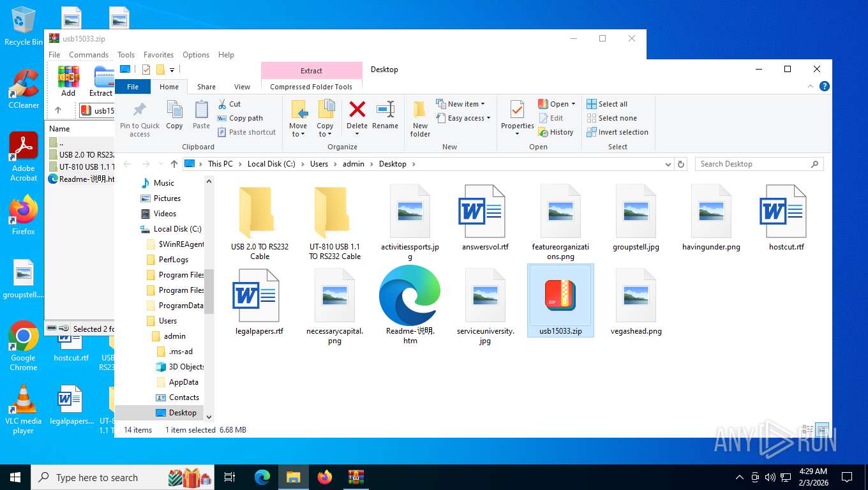Click the Search Desktop field
Screen dimensions: 868x490
[759, 164]
